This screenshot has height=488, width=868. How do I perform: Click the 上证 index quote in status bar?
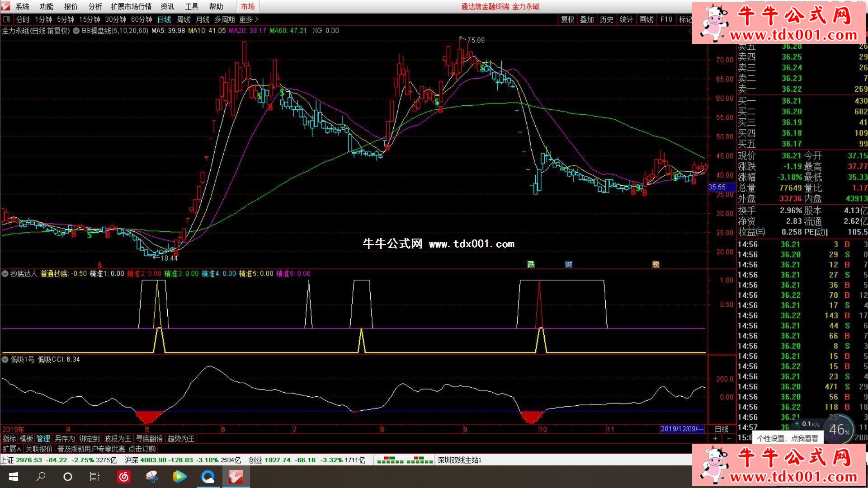point(59,460)
